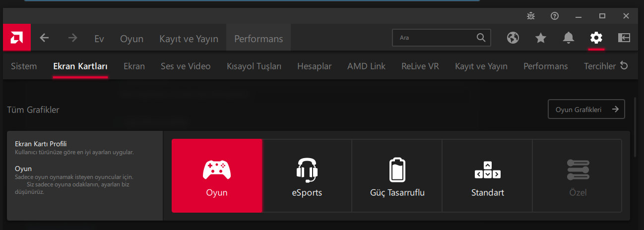
Task: Switch to Kısayol Tuşları sub-tab
Action: (x=254, y=66)
